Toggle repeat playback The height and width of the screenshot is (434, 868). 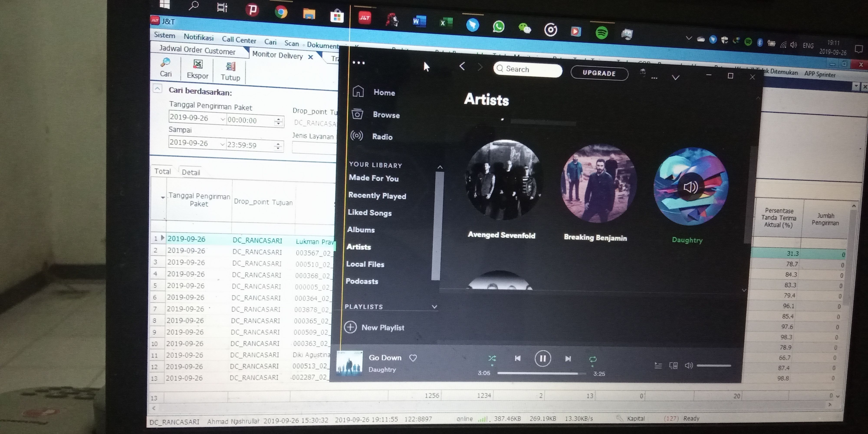tap(593, 360)
